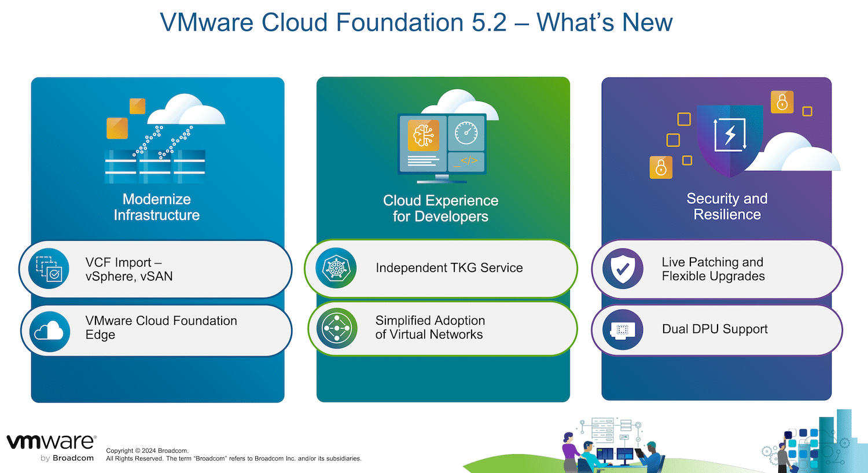This screenshot has width=868, height=473.
Task: Click the shield checkmark icon beside Live Patching
Action: (x=623, y=269)
